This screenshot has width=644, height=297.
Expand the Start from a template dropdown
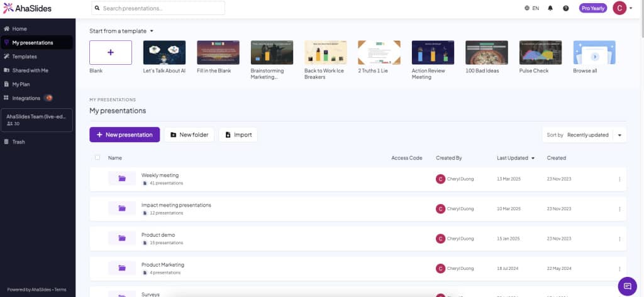click(121, 31)
